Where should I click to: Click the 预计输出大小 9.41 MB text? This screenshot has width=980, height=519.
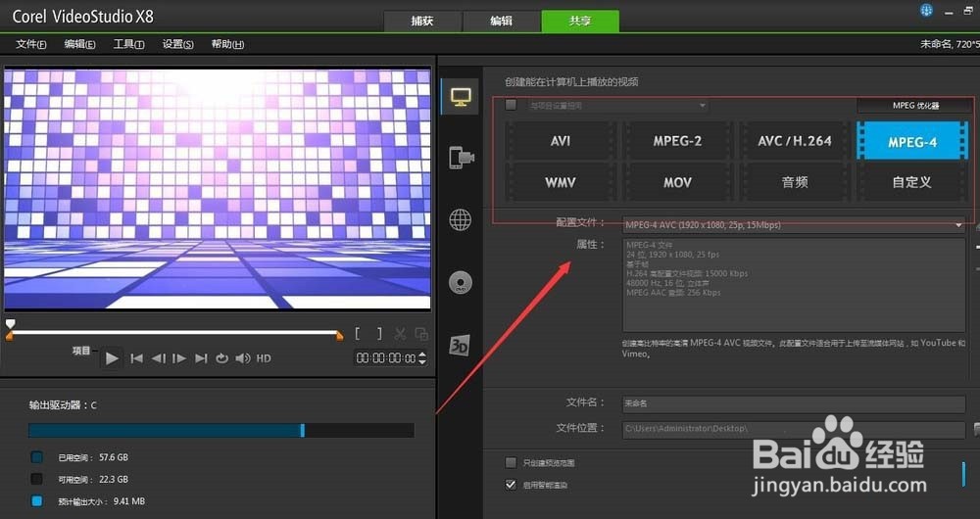(101, 501)
